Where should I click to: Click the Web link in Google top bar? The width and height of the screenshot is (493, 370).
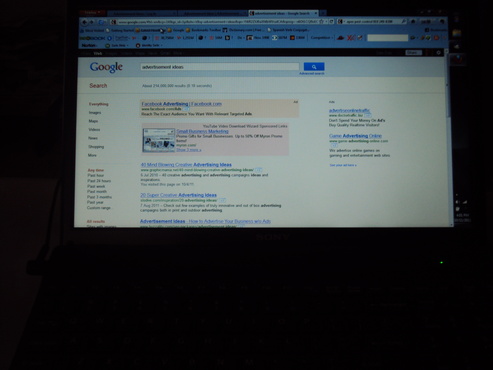click(x=98, y=53)
